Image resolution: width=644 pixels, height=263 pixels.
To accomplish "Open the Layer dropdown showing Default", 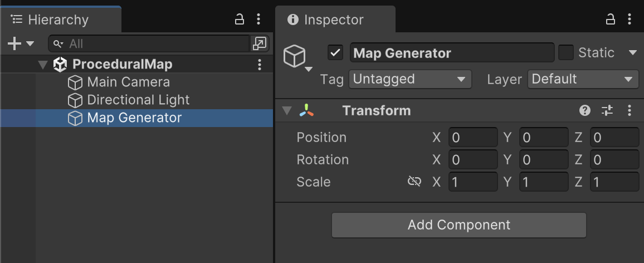I will point(583,79).
